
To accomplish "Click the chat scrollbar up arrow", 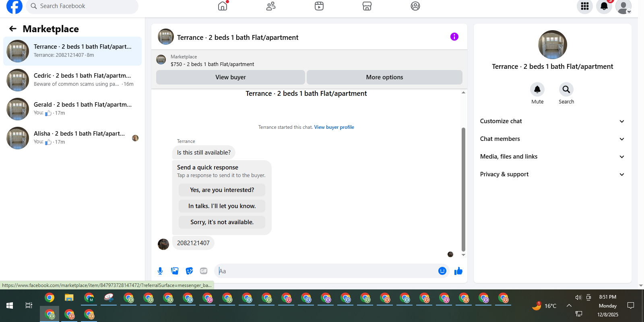I will [463, 93].
